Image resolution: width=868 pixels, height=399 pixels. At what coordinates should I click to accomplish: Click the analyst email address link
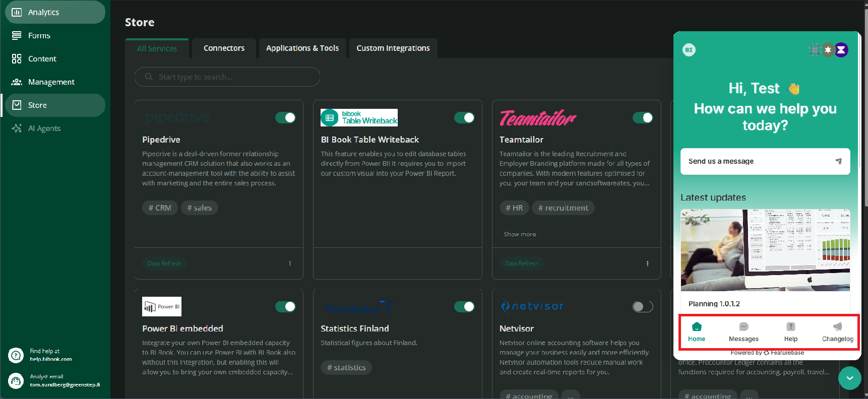click(x=65, y=385)
